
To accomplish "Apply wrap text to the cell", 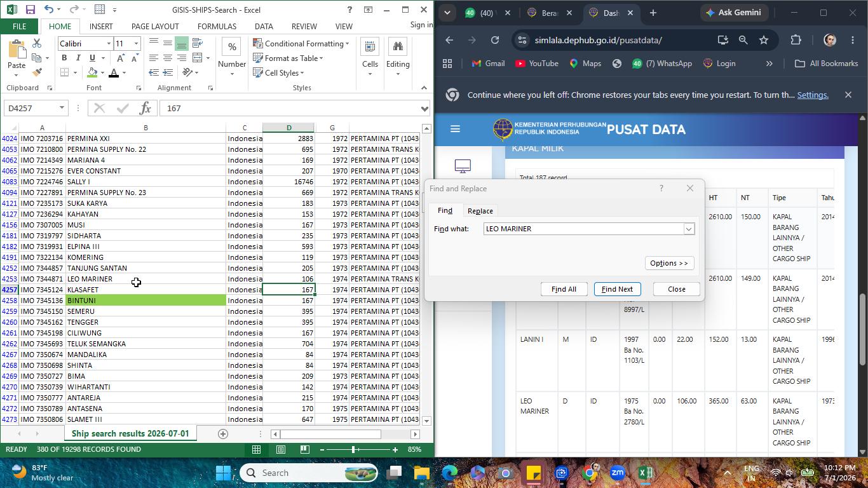I will 198,43.
